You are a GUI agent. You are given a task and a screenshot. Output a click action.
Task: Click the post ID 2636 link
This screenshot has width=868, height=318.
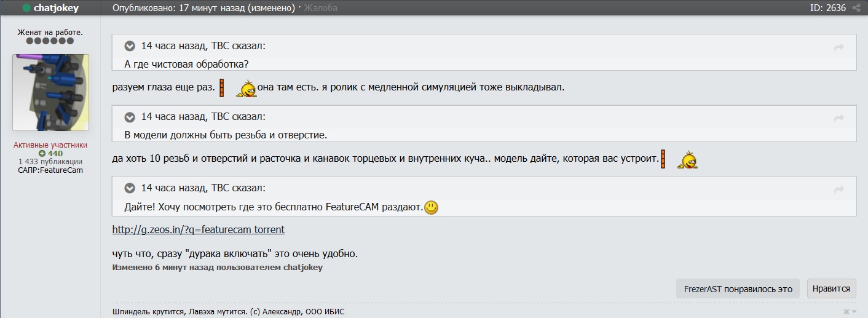coord(828,8)
